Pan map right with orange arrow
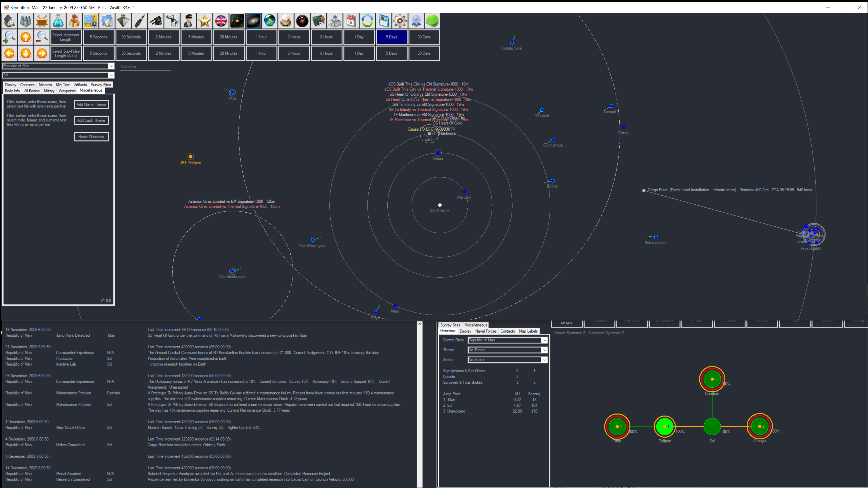Screen dimensions: 868x488 tap(42, 53)
